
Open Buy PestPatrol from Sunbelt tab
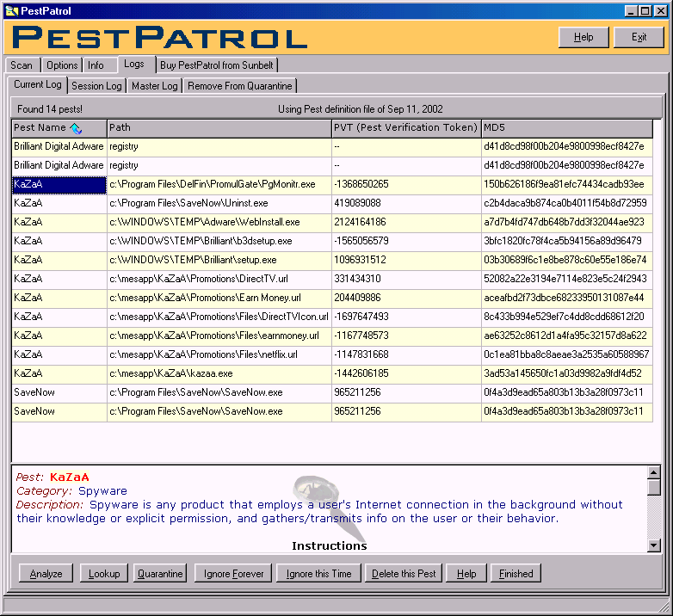[217, 65]
